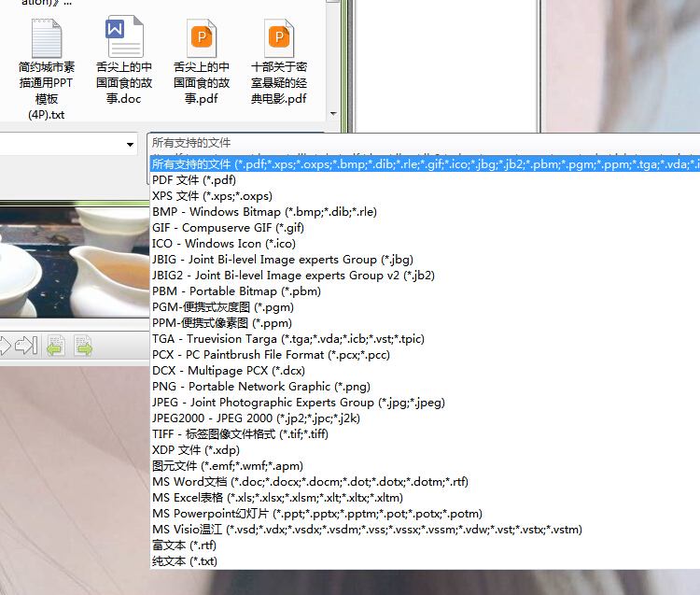This screenshot has width=700, height=595.
Task: Select MS Excel表格 file type
Action: tap(425, 498)
